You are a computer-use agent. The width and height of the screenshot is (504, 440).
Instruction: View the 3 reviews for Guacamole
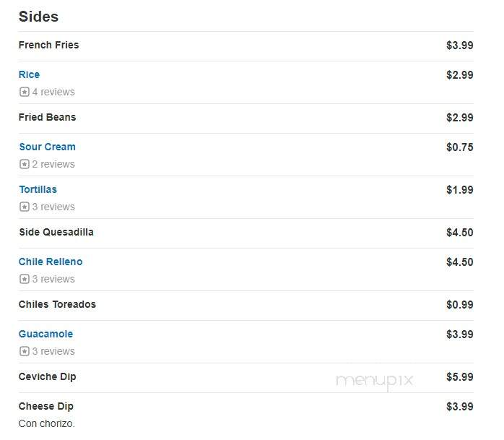pyautogui.click(x=53, y=351)
